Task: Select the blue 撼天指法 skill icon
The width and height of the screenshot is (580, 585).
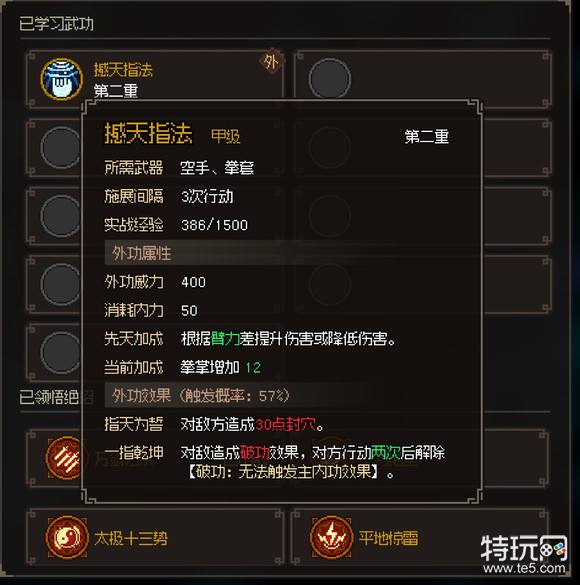Action: (x=62, y=79)
